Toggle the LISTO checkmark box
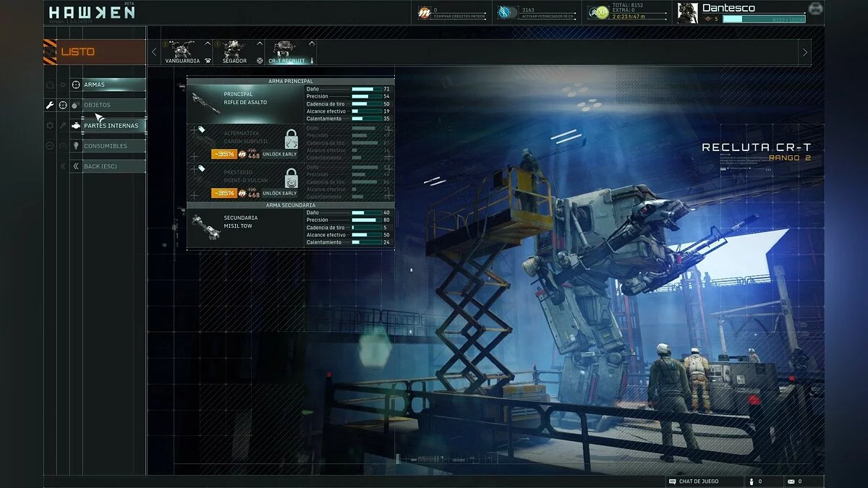The image size is (868, 488). tap(50, 52)
